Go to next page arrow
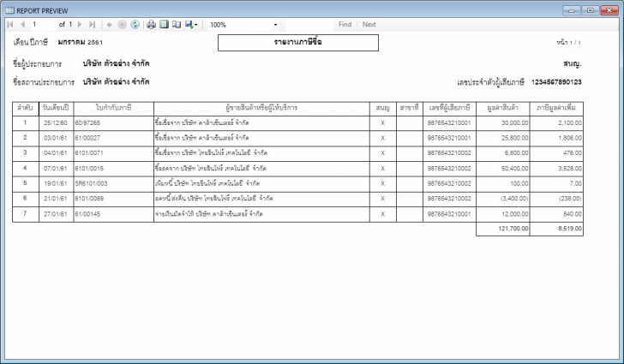This screenshot has height=364, width=624. (x=80, y=25)
